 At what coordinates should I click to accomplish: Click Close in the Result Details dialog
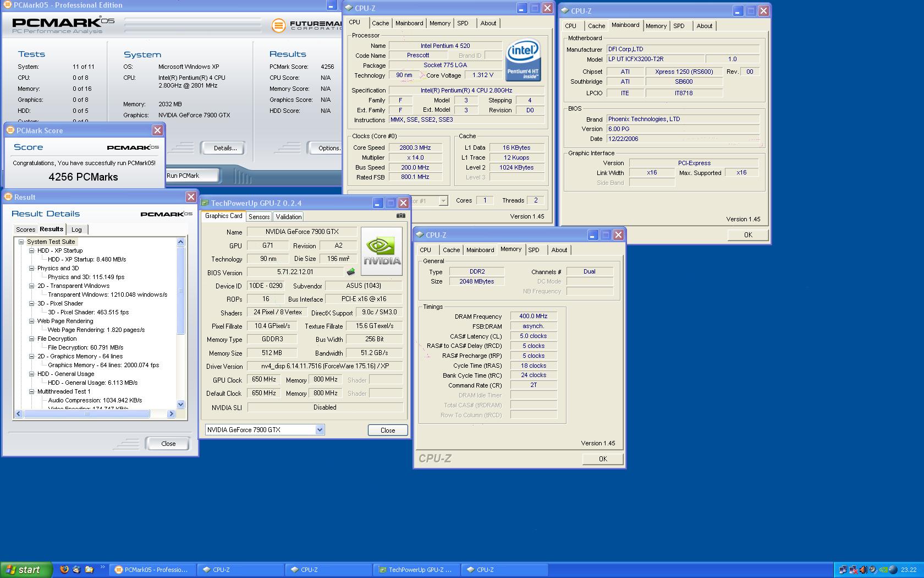click(168, 444)
